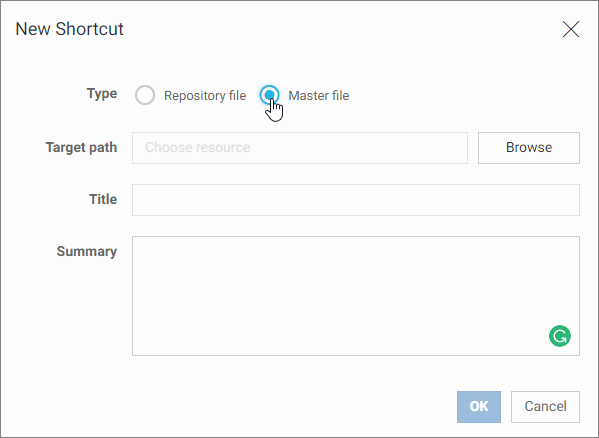Focus the Target path input field
599x438 pixels.
(x=300, y=148)
